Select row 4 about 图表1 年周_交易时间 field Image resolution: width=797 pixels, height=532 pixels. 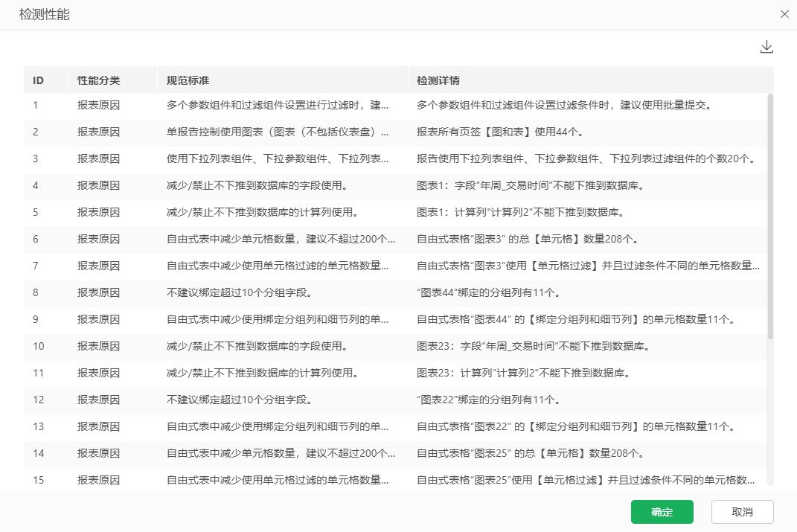(395, 185)
